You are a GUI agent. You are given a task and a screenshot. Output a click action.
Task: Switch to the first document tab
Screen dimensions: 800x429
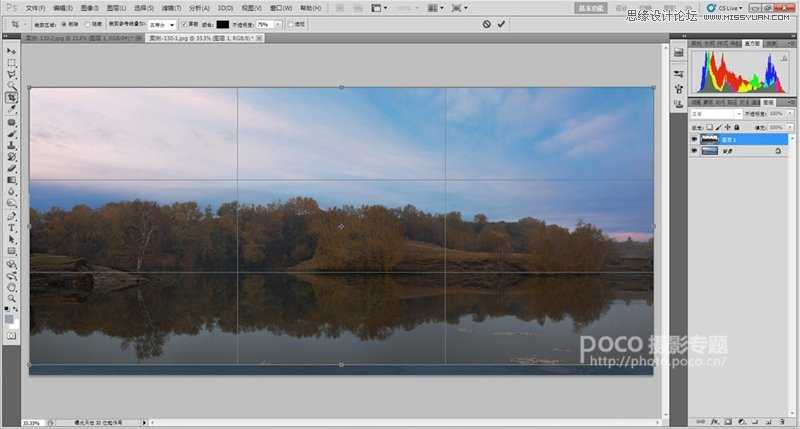(80, 38)
